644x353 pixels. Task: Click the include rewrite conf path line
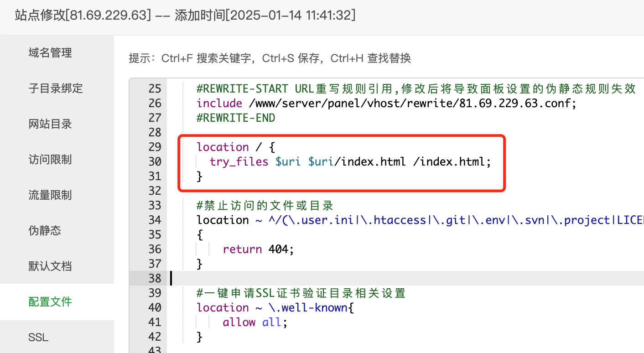point(386,103)
